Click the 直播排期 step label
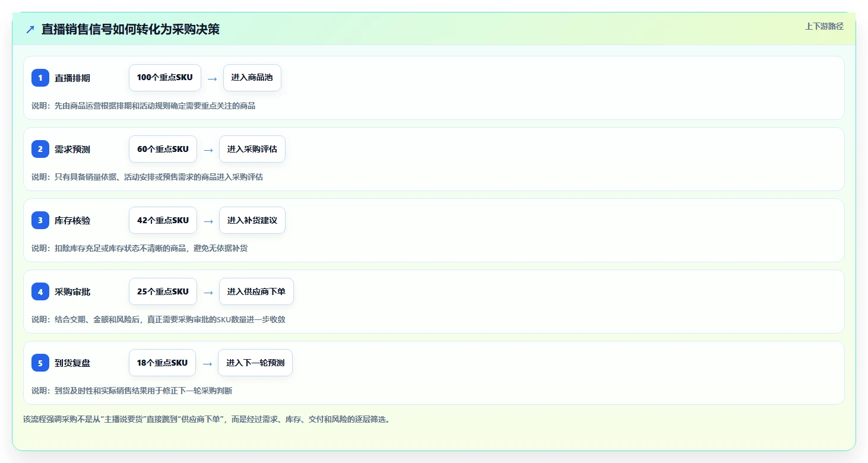Viewport: 868px width, 463px height. tap(72, 78)
